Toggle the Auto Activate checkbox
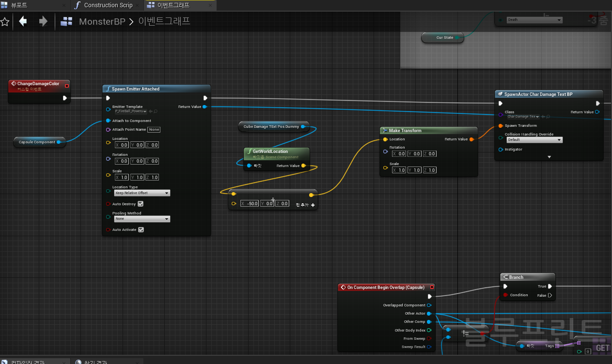 coord(141,229)
